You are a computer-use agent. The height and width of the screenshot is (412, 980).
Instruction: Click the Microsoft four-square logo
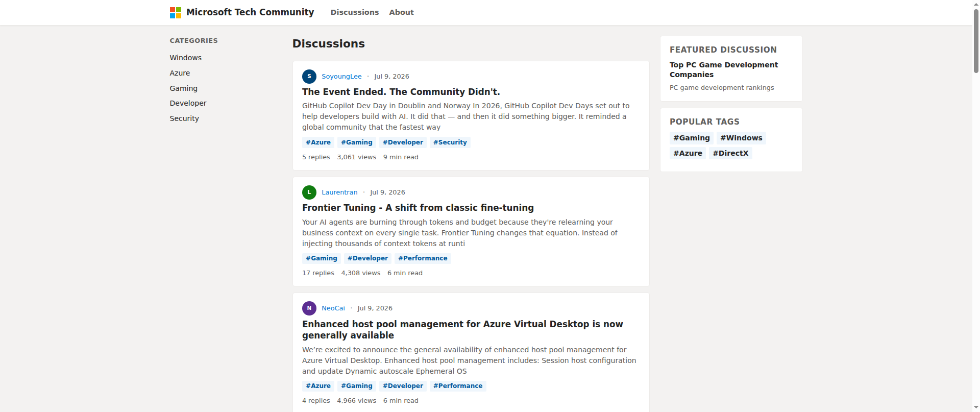pos(176,13)
